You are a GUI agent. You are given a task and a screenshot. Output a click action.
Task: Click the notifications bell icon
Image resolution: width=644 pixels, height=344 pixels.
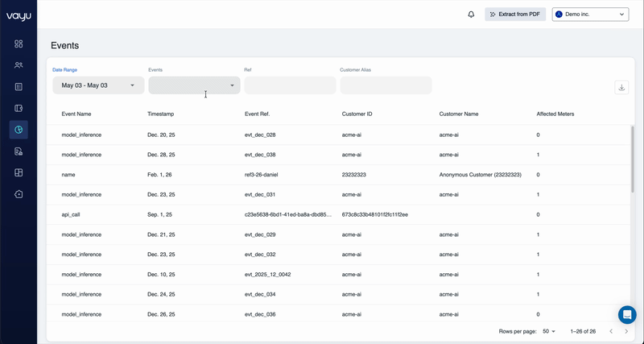point(471,15)
